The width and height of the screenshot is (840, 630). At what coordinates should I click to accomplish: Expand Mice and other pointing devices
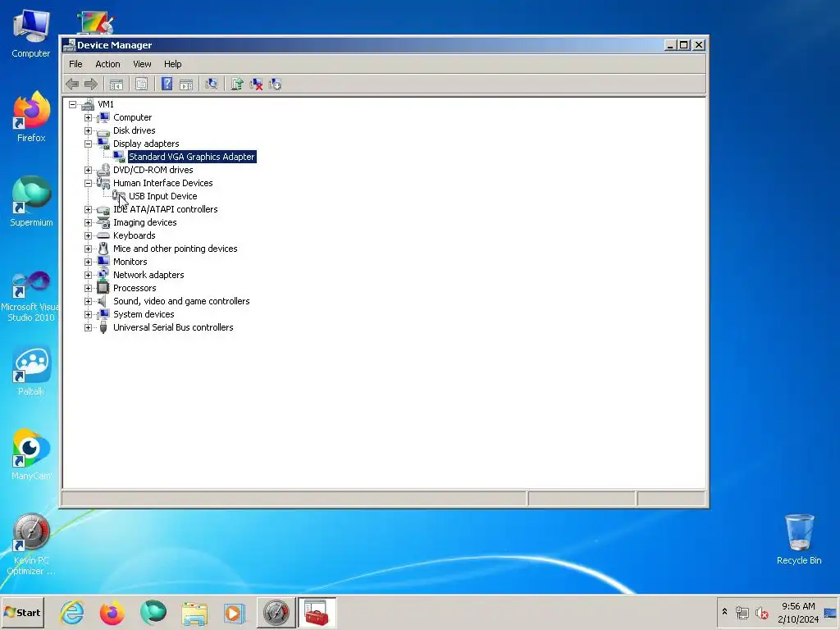click(x=88, y=249)
